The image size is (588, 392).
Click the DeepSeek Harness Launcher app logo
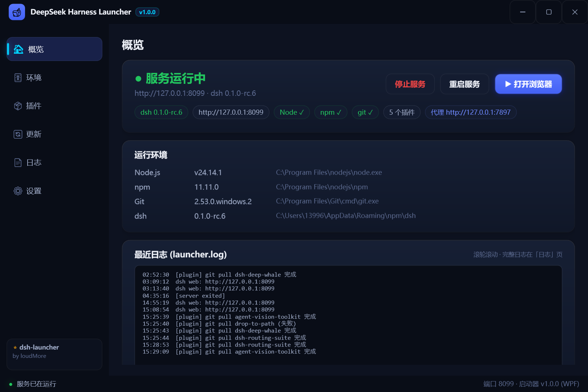pyautogui.click(x=17, y=12)
